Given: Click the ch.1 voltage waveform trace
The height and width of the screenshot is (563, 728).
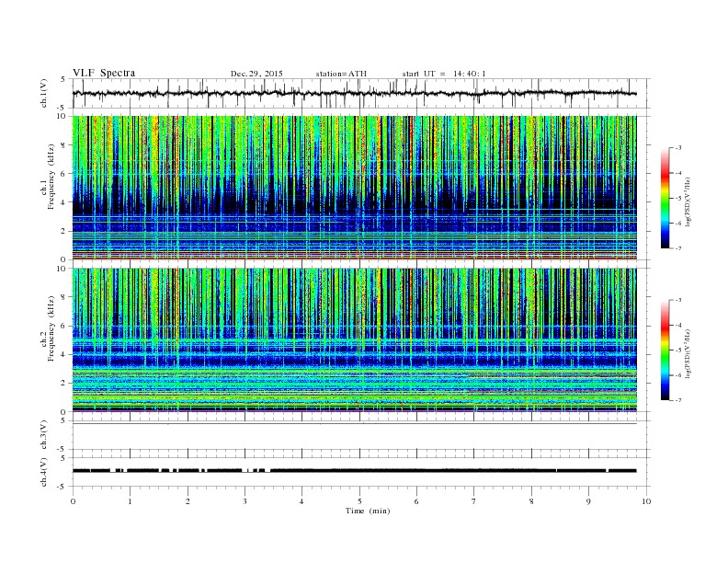Looking at the screenshot, I should point(354,93).
